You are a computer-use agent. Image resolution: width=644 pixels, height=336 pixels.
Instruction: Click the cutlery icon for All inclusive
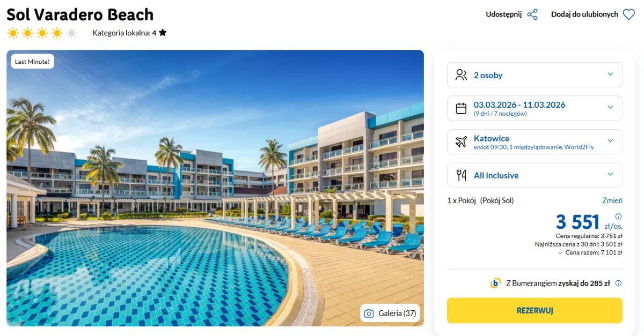[x=461, y=175]
